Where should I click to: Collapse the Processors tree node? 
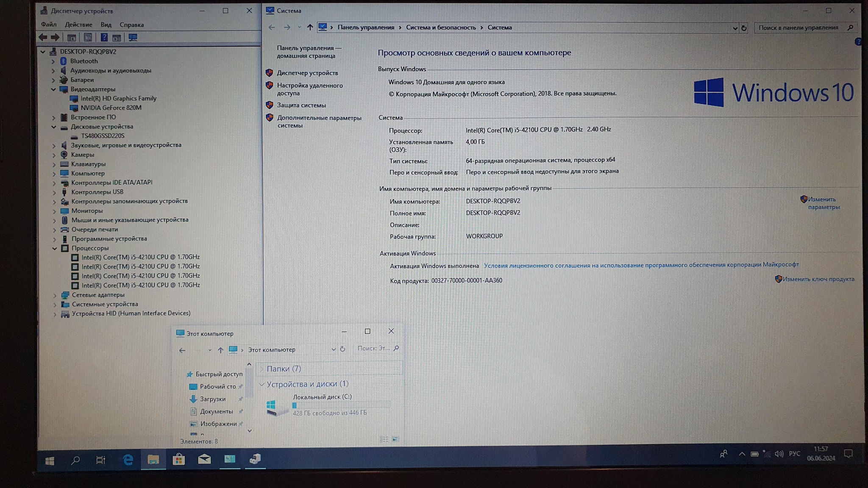coord(55,249)
